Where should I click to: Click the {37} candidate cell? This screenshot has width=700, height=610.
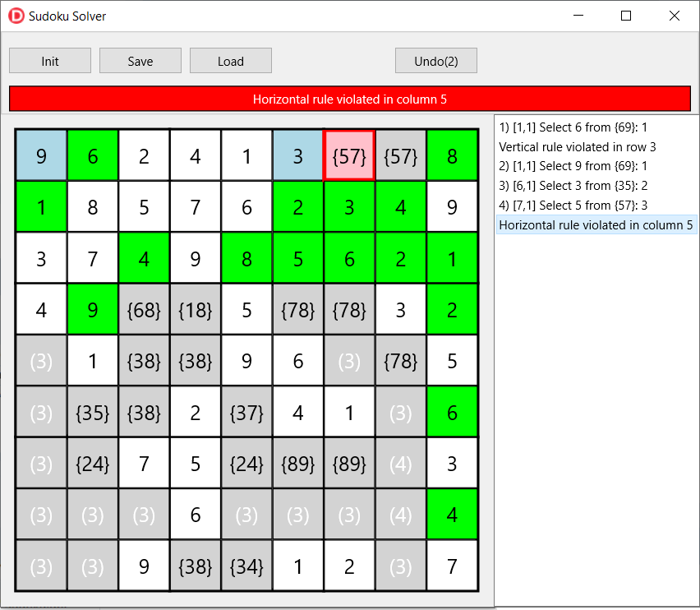point(246,413)
